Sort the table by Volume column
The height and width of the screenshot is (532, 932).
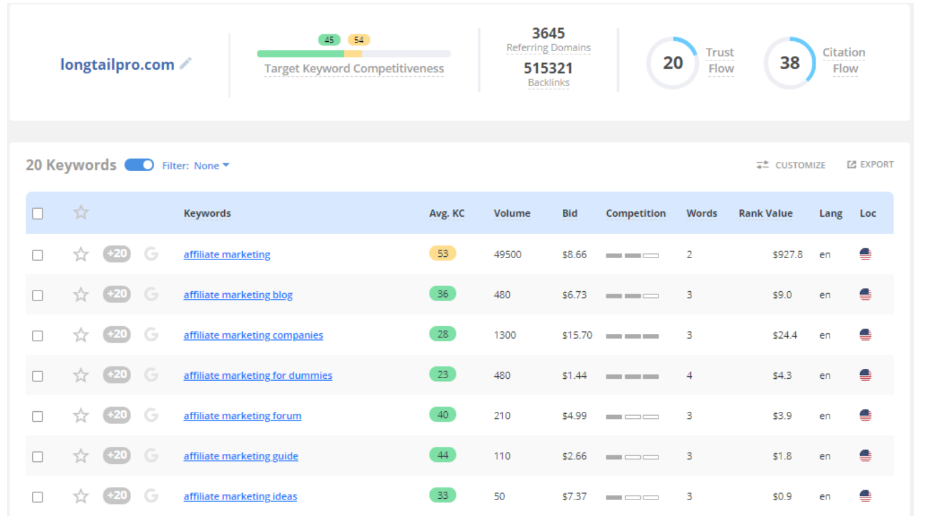point(512,213)
